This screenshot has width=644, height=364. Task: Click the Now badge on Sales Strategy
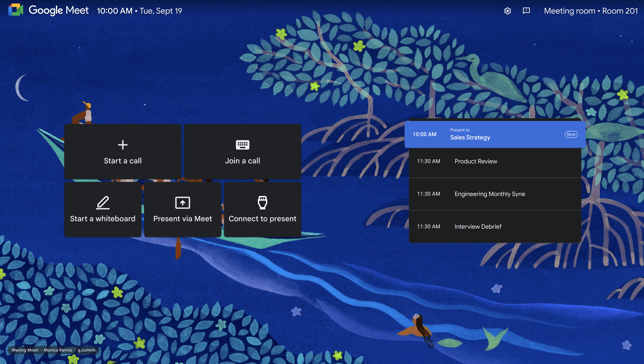(x=571, y=134)
